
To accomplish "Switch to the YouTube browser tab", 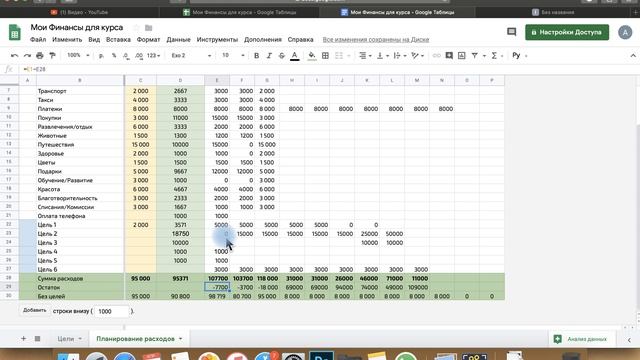I will click(80, 12).
